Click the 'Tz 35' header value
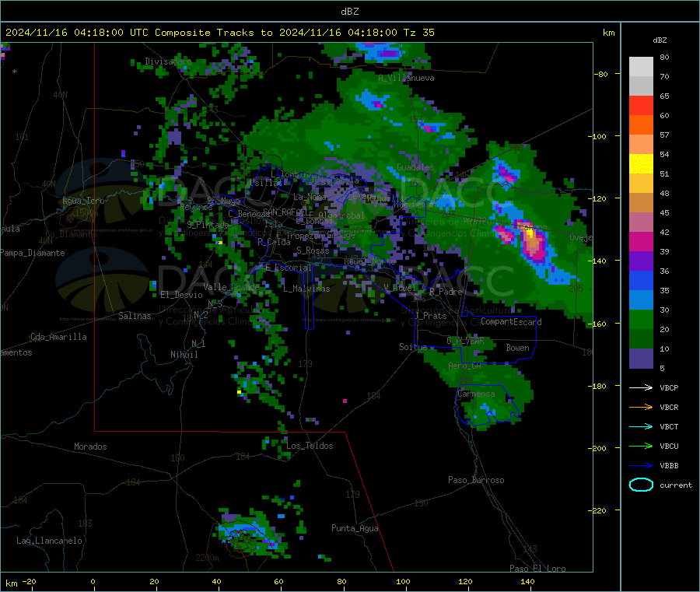Image resolution: width=700 pixels, height=592 pixels. click(419, 33)
